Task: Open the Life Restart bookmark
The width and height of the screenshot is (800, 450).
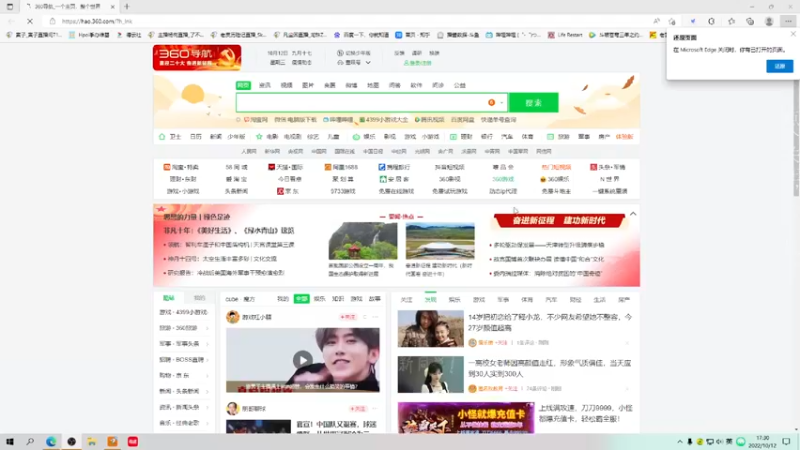Action: (565, 35)
